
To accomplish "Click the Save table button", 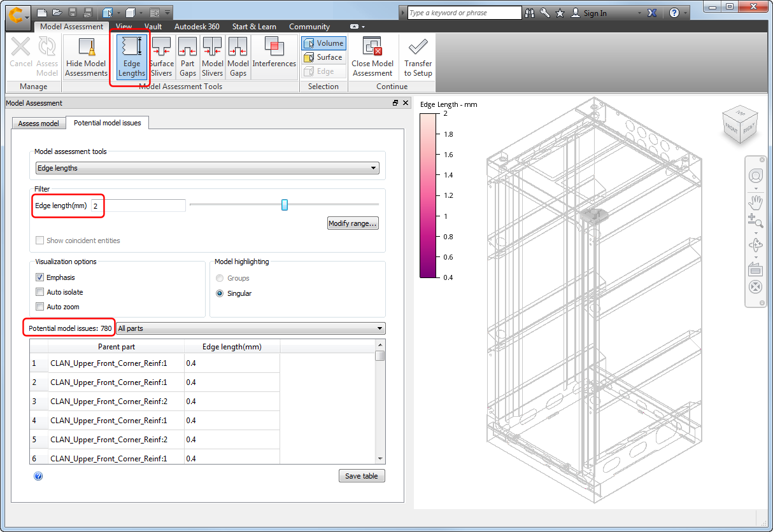I will coord(362,476).
